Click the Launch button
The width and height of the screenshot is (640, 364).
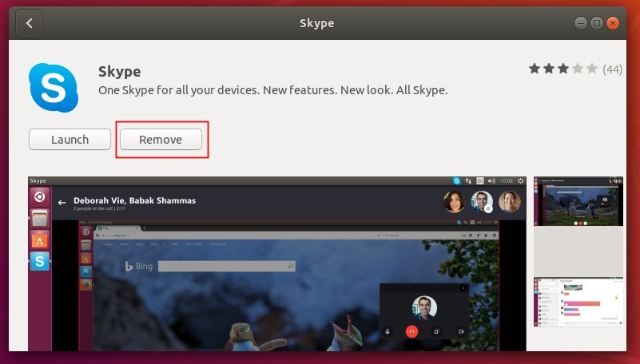click(70, 140)
